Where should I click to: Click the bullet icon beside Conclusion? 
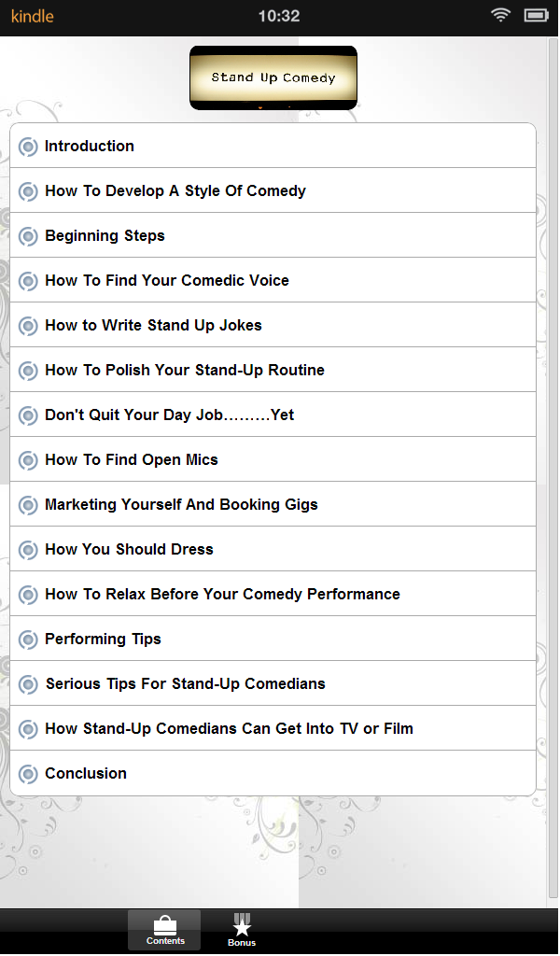click(29, 774)
